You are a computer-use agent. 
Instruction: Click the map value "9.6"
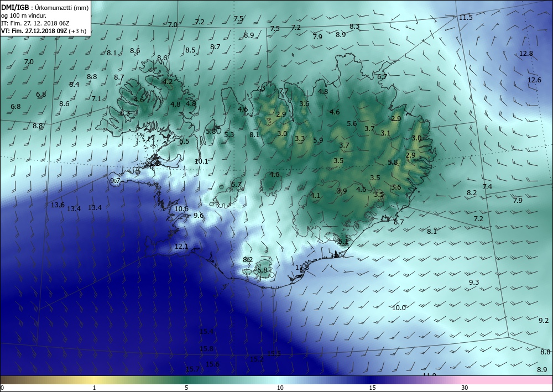point(199,215)
